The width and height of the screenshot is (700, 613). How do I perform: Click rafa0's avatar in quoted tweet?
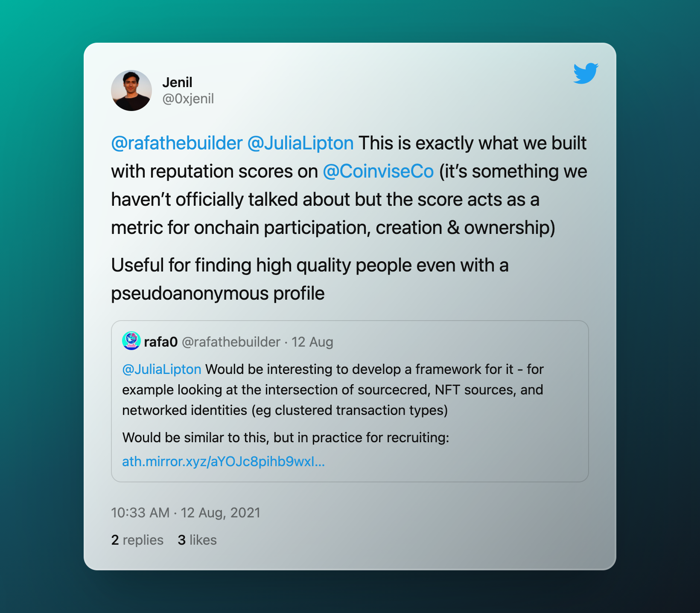pyautogui.click(x=131, y=341)
